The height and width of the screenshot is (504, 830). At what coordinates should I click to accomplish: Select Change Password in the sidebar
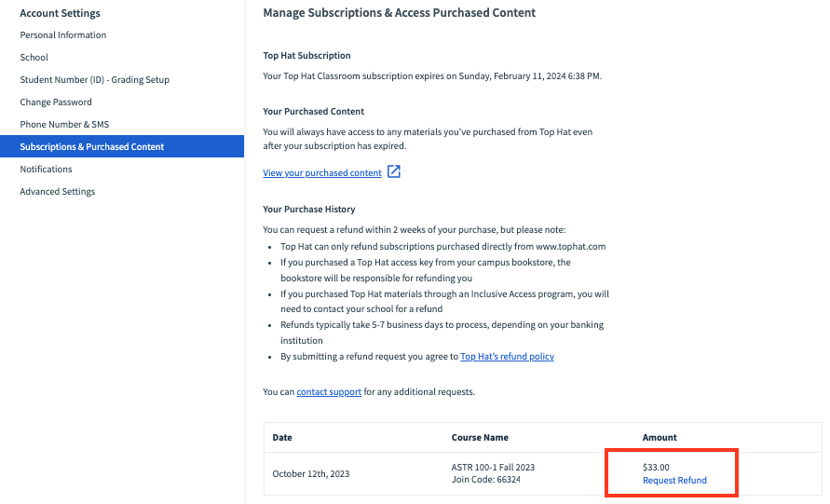click(56, 102)
